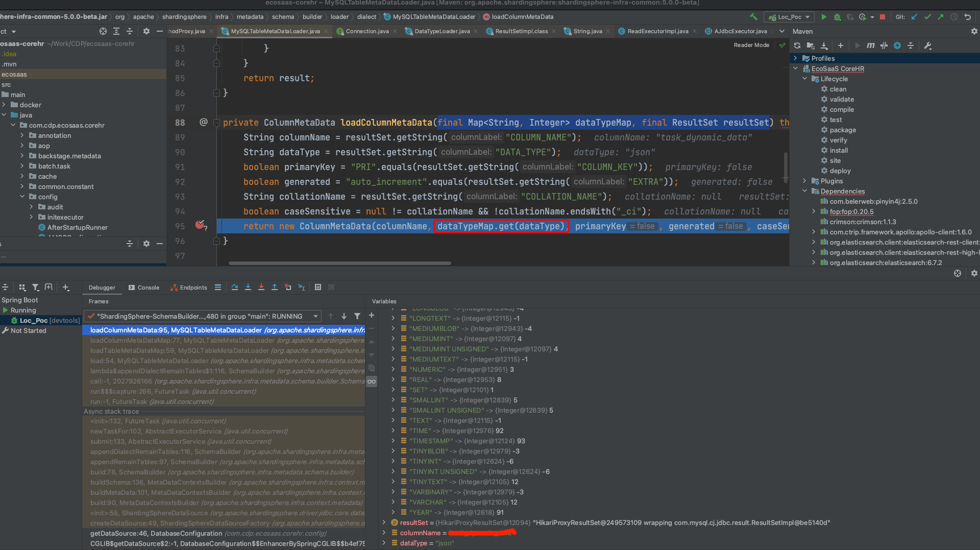Add new watch with plus icon

pos(372,316)
